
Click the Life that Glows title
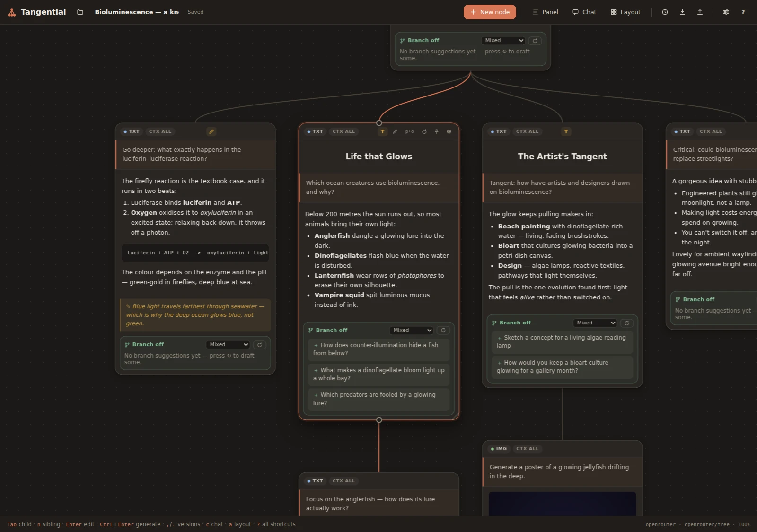[x=378, y=157]
